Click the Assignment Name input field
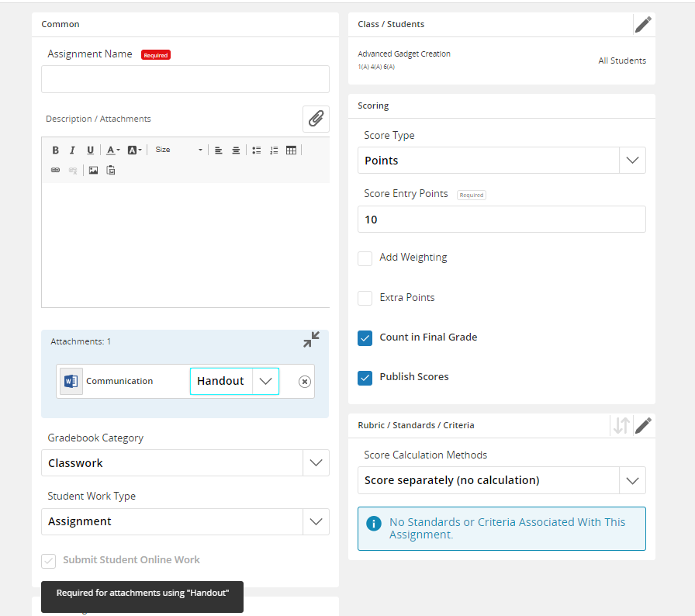This screenshot has height=616, width=695. (185, 79)
